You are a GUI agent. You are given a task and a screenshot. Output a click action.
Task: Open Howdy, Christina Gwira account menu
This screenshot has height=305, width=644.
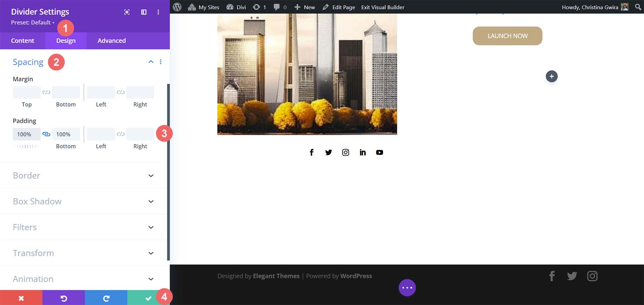tap(595, 7)
